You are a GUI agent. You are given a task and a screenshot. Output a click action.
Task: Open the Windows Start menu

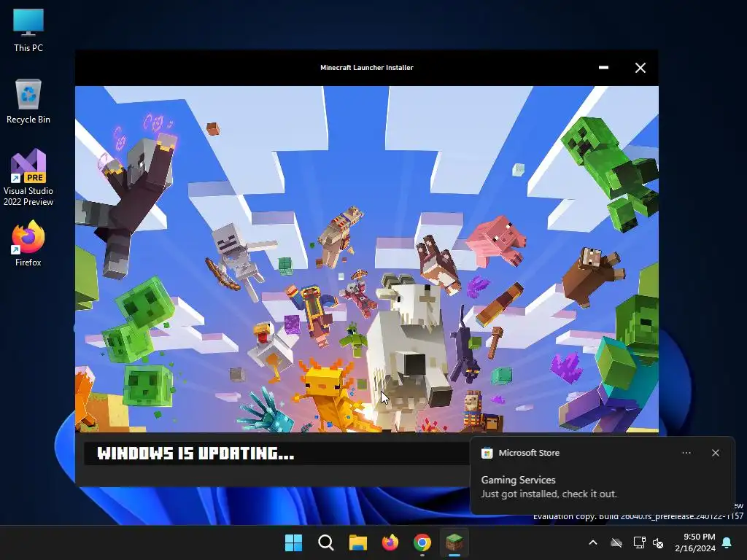pos(293,542)
